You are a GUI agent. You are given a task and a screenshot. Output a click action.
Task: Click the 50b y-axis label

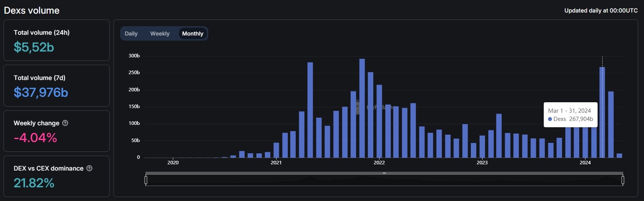[x=135, y=141]
